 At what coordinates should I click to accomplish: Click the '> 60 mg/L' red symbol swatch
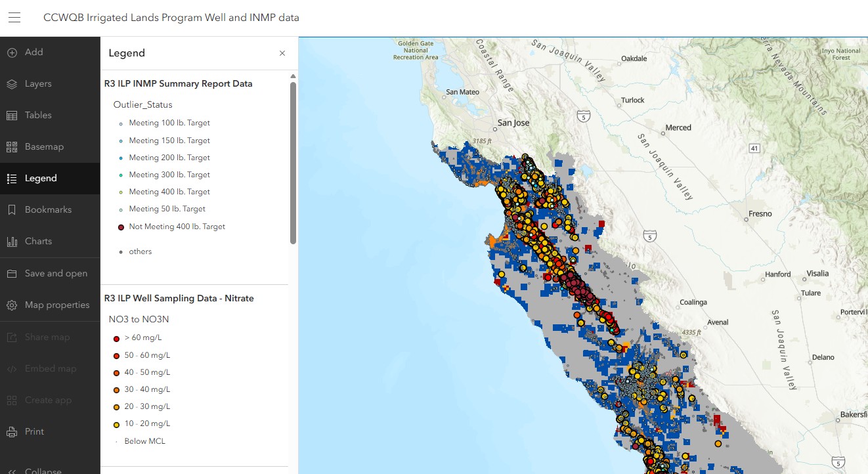pos(117,337)
